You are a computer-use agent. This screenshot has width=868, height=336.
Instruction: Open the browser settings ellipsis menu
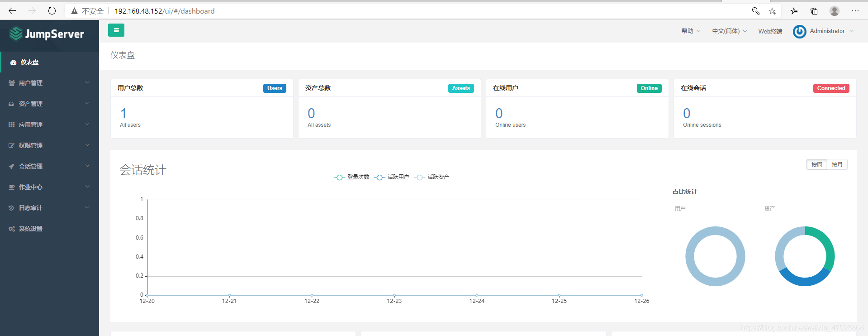[855, 11]
